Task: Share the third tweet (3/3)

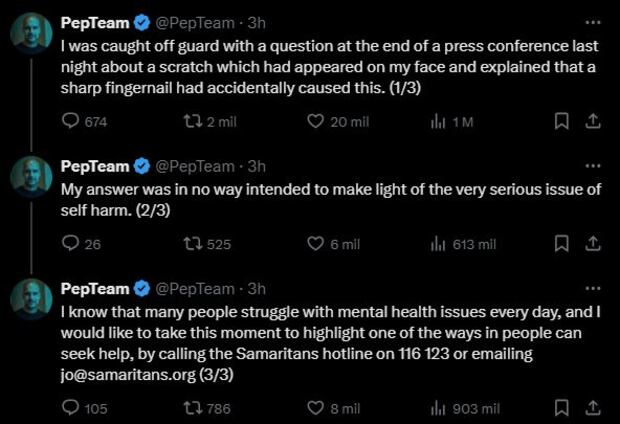Action: coord(592,407)
